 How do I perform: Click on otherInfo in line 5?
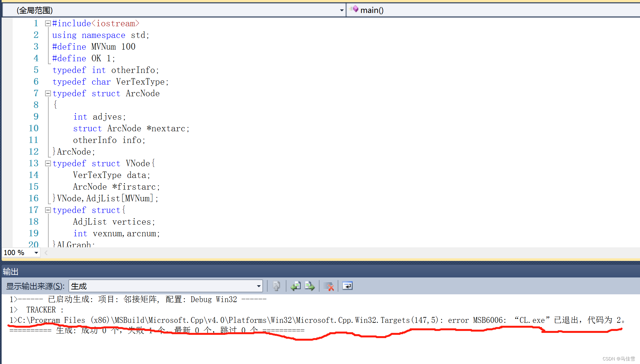point(133,70)
